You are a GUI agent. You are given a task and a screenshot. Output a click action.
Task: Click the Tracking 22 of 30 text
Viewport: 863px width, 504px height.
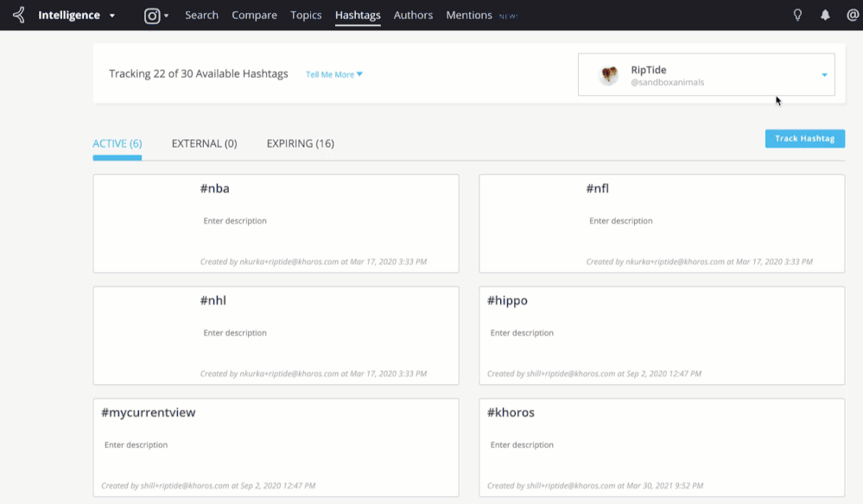pos(198,73)
